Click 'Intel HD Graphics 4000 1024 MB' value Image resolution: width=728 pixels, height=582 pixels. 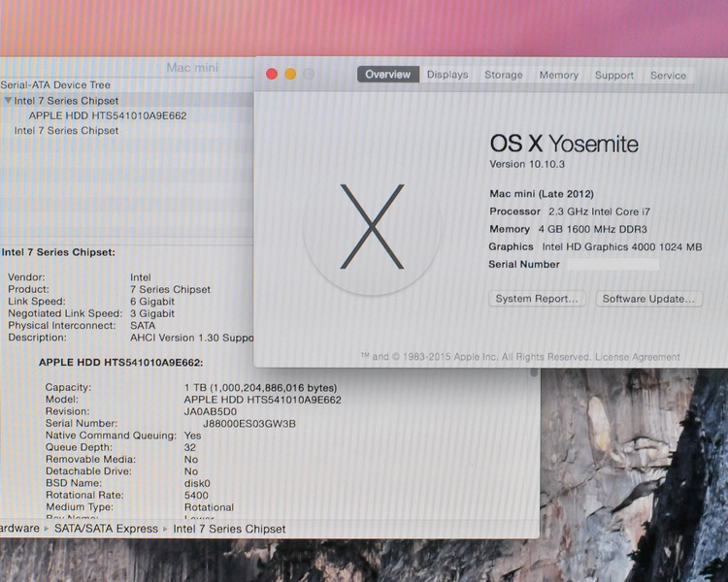tap(622, 247)
